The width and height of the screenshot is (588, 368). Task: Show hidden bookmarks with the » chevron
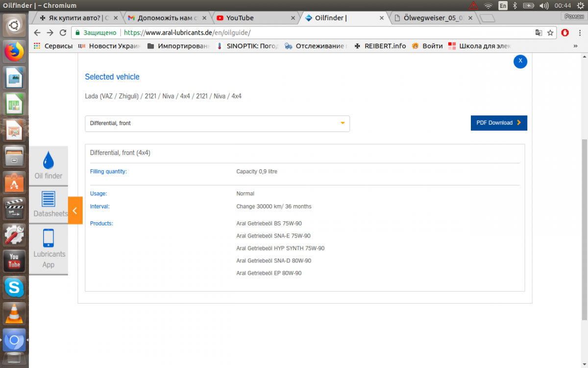[575, 46]
